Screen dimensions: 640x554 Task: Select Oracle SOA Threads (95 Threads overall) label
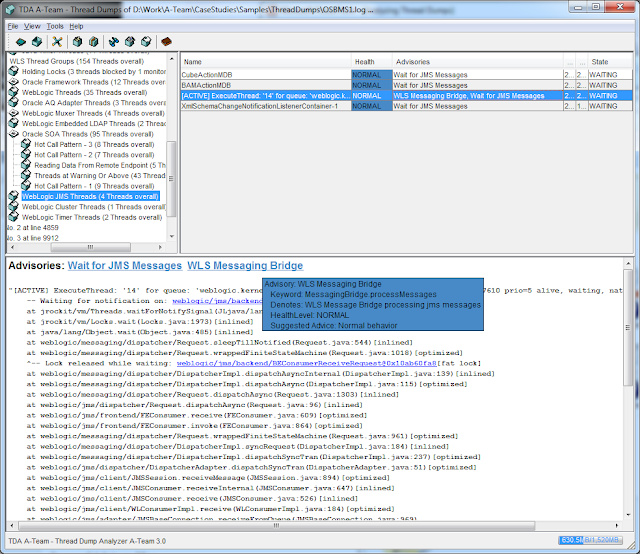[88, 134]
